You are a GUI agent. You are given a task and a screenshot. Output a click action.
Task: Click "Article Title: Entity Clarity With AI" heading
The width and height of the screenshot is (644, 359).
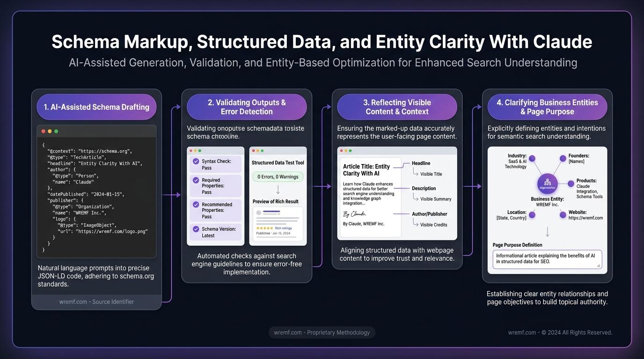[366, 170]
